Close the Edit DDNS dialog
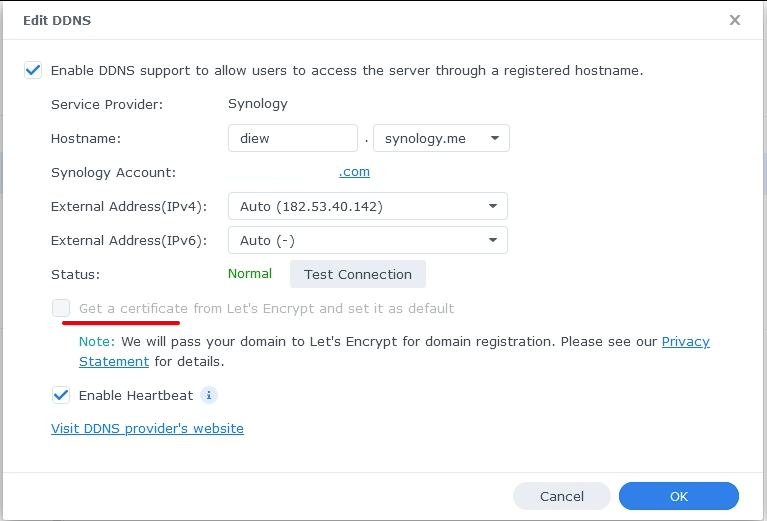 pos(735,20)
